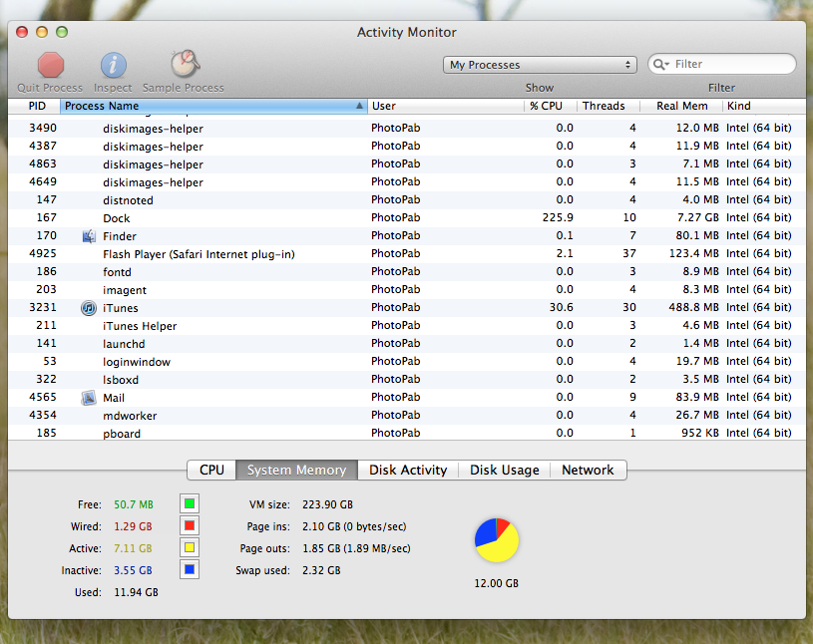The image size is (813, 644).
Task: Select the Dock process row
Action: click(x=407, y=218)
